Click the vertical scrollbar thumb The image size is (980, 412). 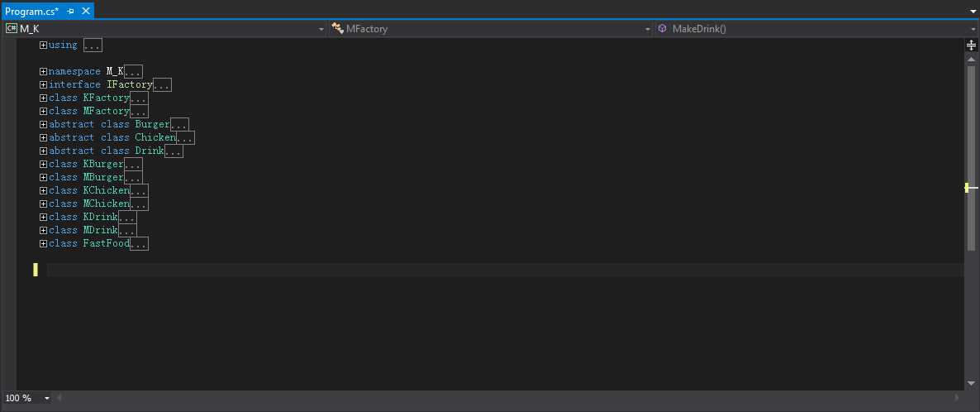click(971, 158)
